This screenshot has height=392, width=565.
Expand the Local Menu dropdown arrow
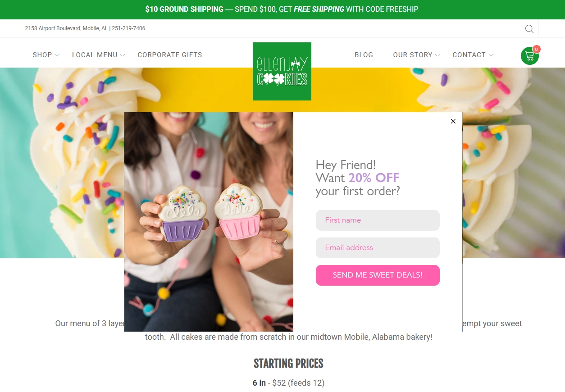click(x=123, y=55)
